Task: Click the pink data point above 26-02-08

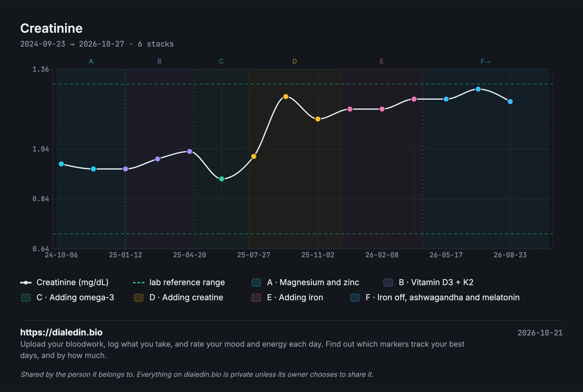Action: 382,109
